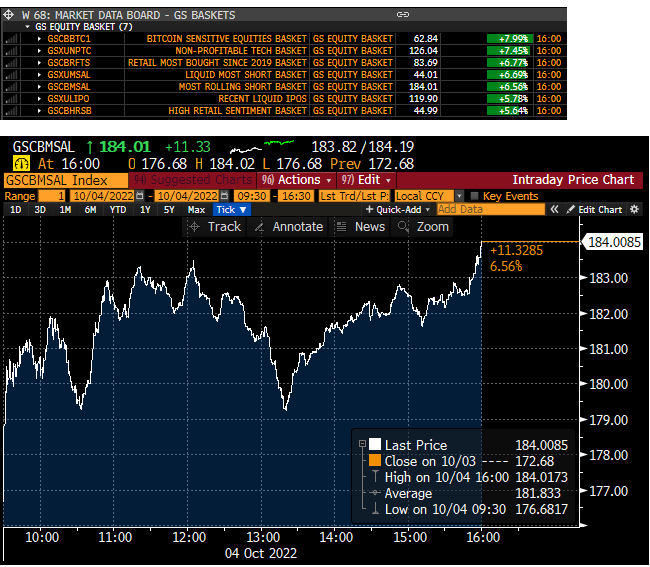Toggle the Key Events checkbox

click(475, 196)
